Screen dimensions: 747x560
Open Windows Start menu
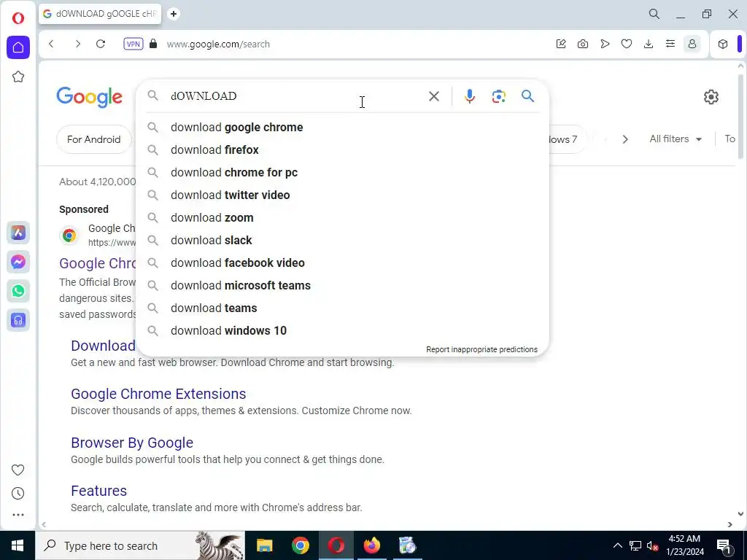point(18,545)
